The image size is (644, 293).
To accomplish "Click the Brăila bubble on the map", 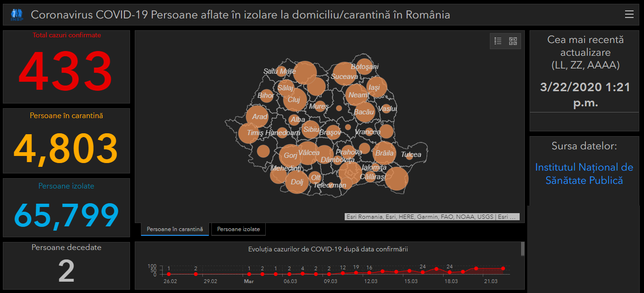I will click(384, 153).
